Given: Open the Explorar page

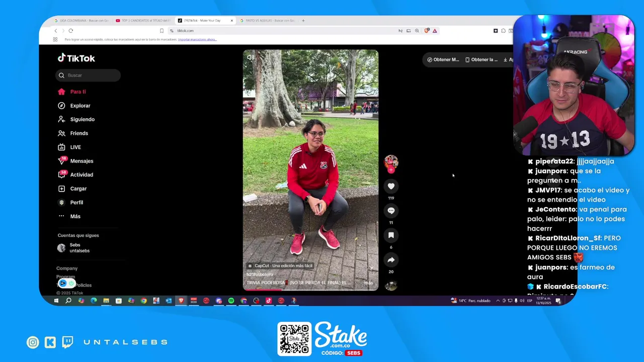Looking at the screenshot, I should tap(74, 106).
